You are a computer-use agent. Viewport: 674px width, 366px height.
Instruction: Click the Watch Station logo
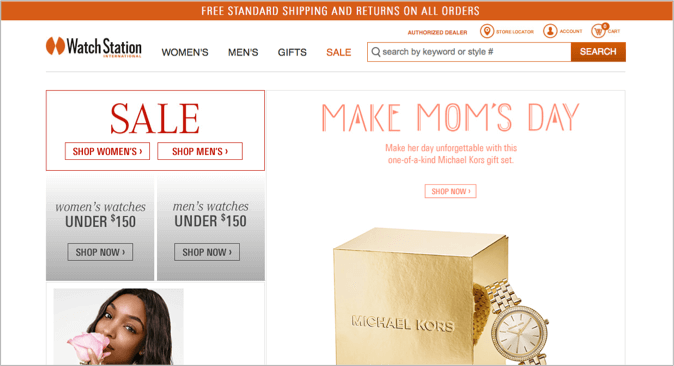94,47
